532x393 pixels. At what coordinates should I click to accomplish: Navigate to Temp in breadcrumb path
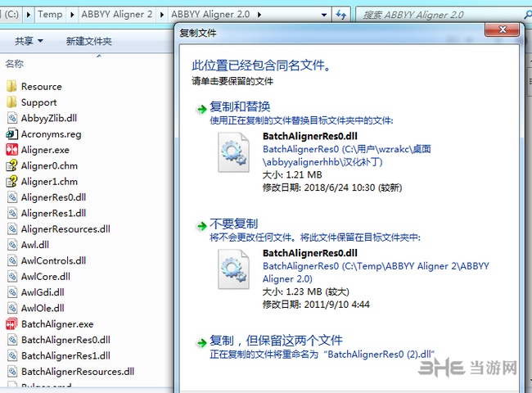point(50,15)
